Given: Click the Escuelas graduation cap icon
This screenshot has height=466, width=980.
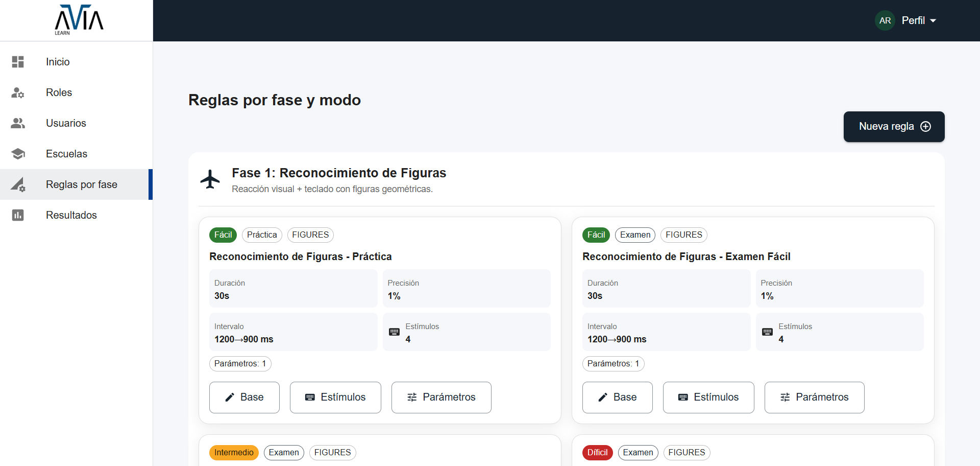Looking at the screenshot, I should click(x=18, y=154).
